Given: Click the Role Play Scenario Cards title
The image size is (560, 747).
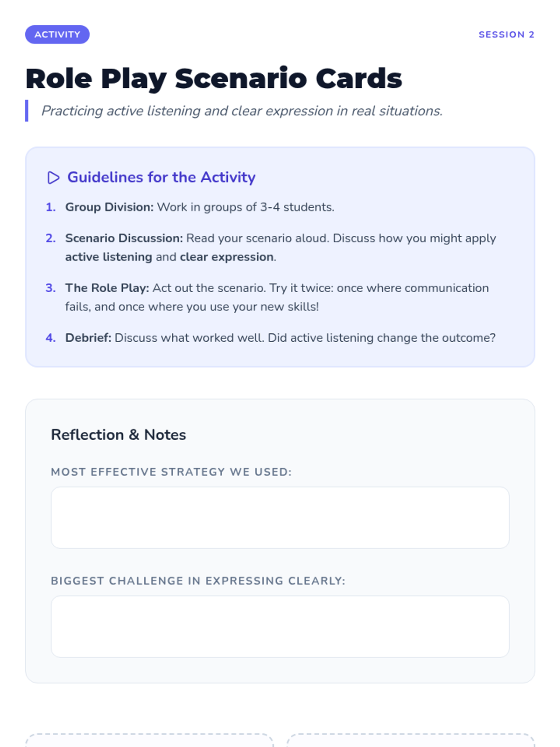Looking at the screenshot, I should pos(214,78).
